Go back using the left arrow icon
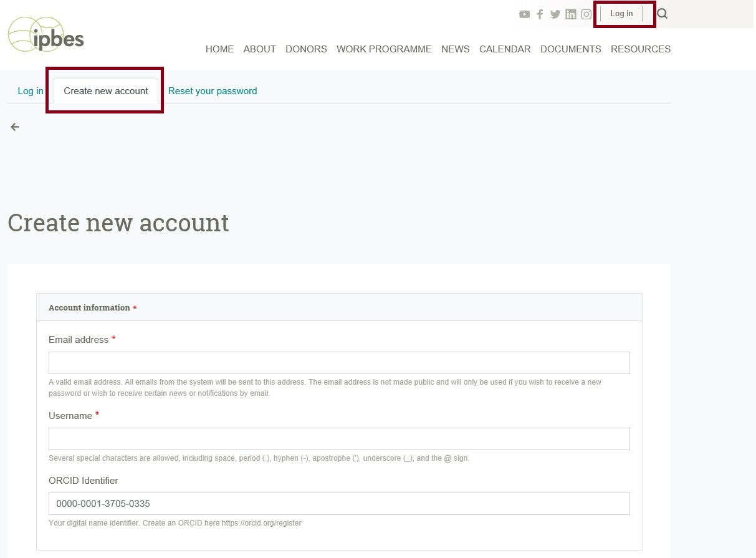Viewport: 756px width, 558px height. click(x=15, y=127)
